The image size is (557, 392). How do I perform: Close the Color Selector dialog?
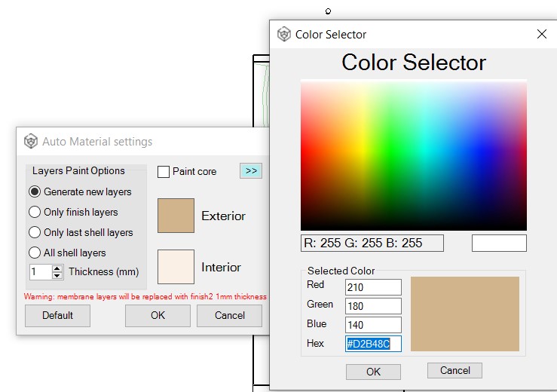tap(541, 34)
